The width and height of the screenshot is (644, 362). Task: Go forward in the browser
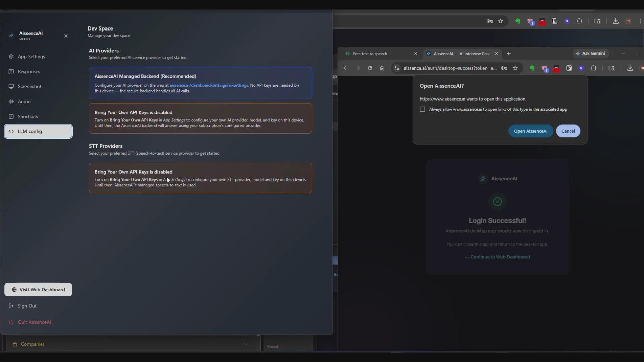(x=358, y=68)
